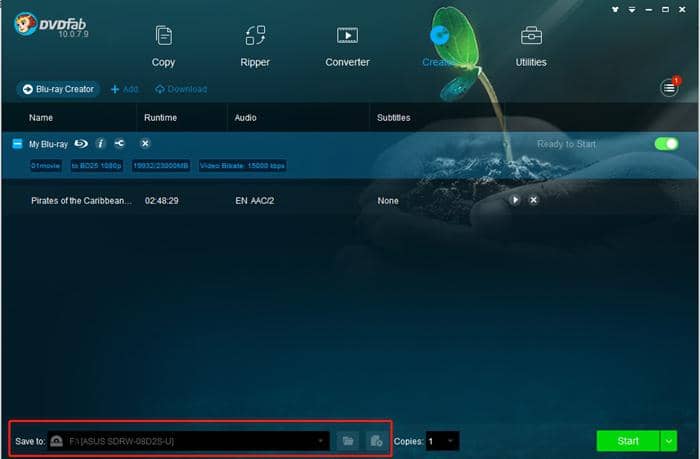Remove the Pirates of the Caribbean title
This screenshot has width=700, height=459.
[x=533, y=200]
